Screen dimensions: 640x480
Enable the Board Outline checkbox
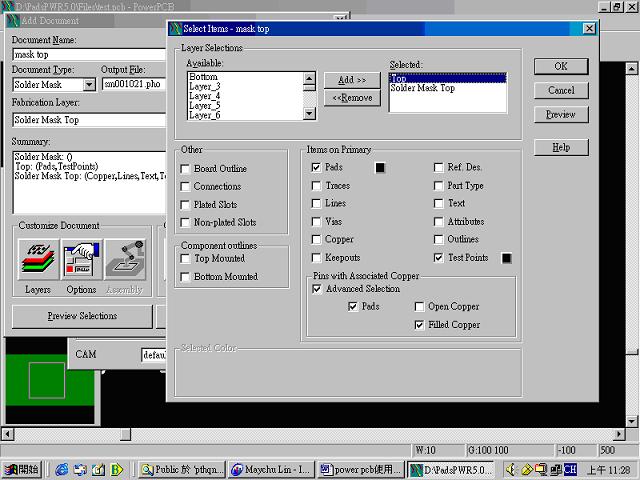click(x=185, y=169)
